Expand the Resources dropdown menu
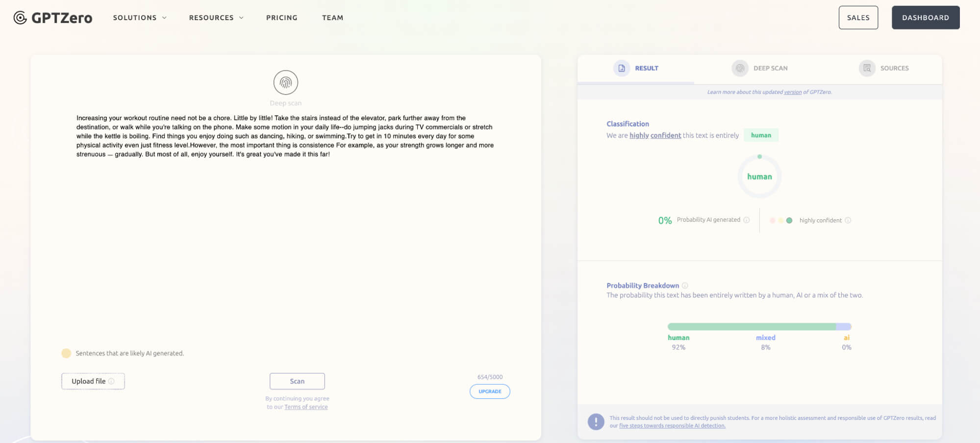The height and width of the screenshot is (443, 980). tap(216, 18)
